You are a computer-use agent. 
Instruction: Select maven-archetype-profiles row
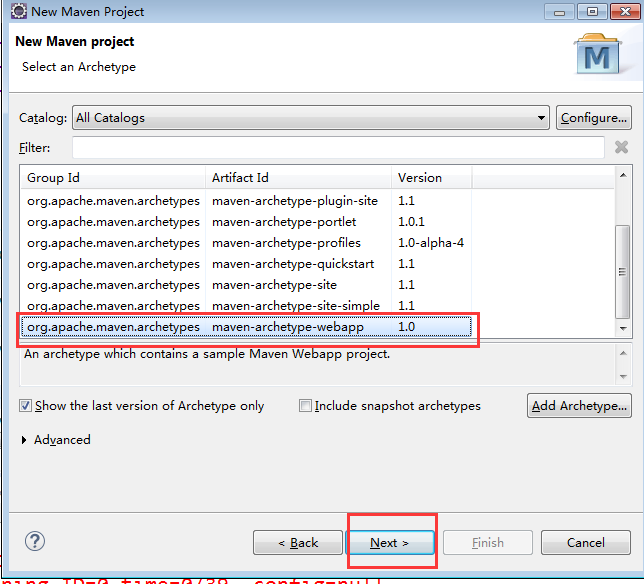pyautogui.click(x=246, y=243)
